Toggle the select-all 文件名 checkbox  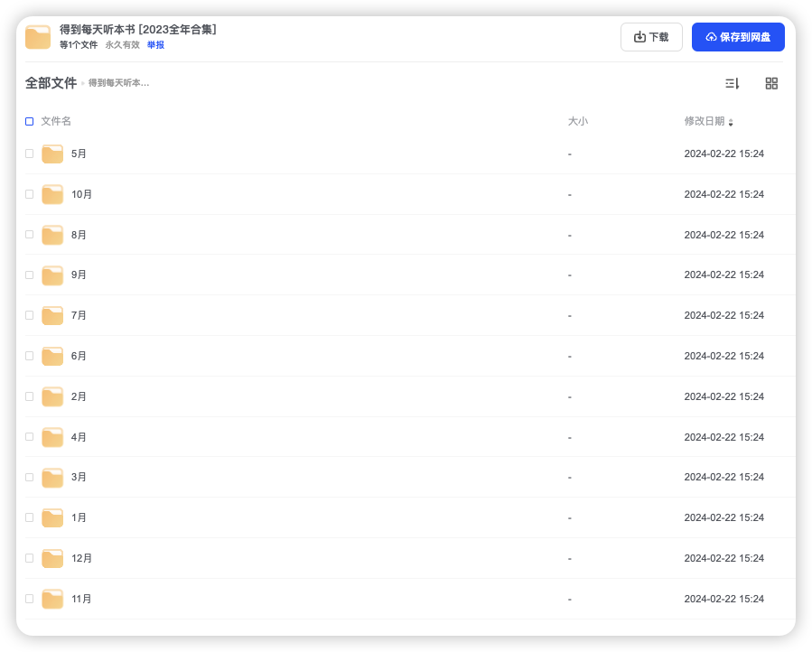(30, 121)
